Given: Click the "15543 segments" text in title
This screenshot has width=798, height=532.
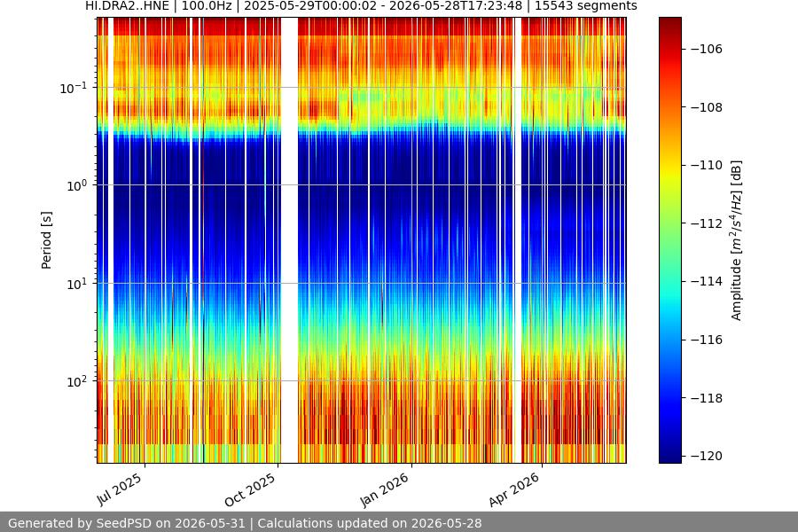Looking at the screenshot, I should point(586,6).
